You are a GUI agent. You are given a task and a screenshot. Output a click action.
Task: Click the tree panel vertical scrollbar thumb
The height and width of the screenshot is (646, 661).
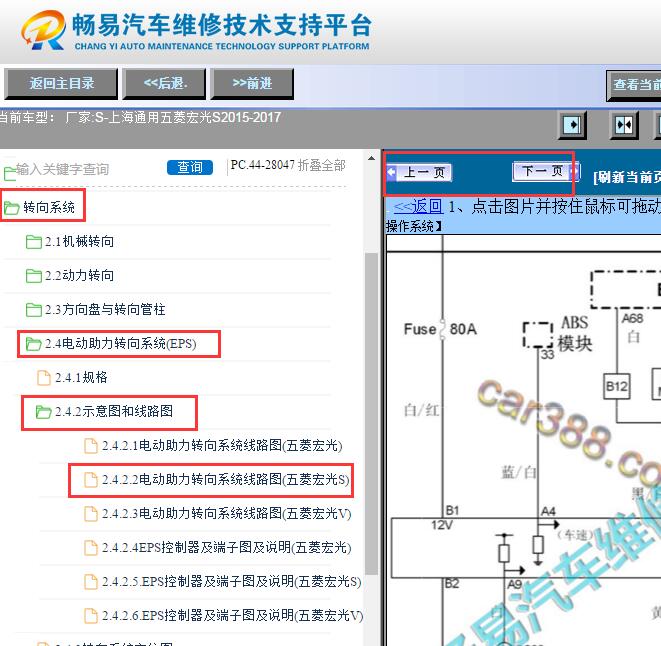[371, 413]
